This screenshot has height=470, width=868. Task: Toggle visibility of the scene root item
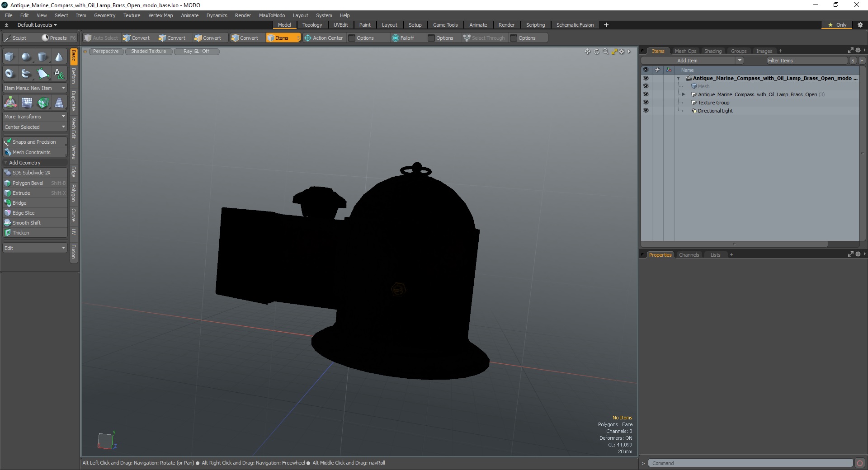tap(646, 78)
